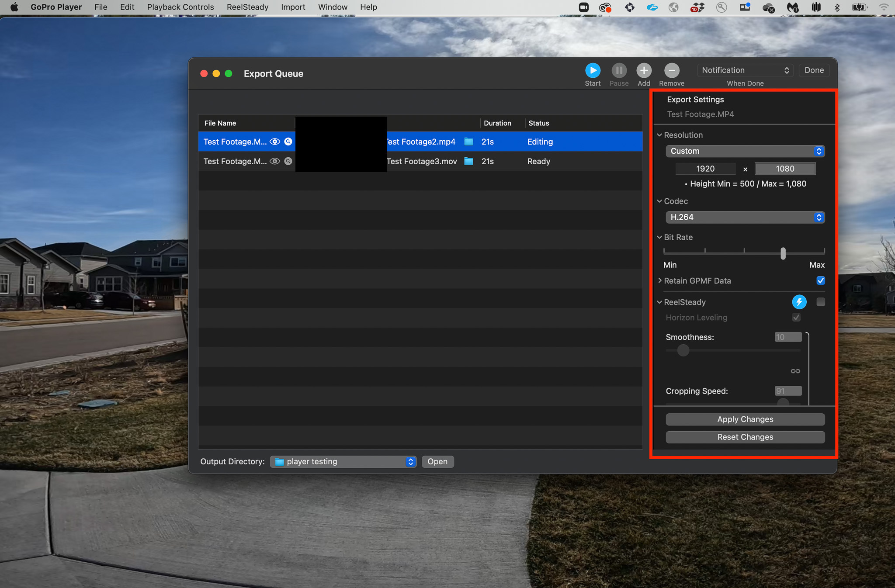Screen dimensions: 895x588
Task: Open the Edit menu
Action: 127,7
